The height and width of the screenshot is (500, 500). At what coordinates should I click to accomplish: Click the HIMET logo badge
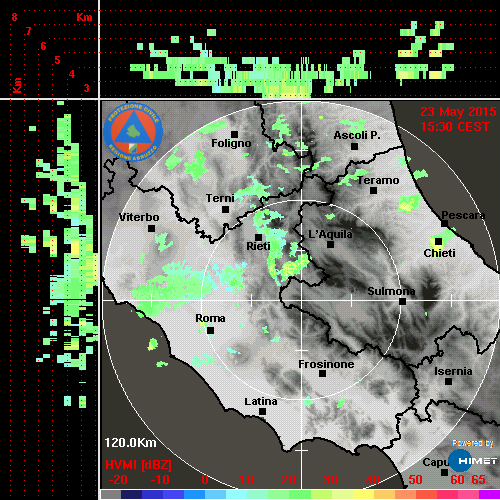point(473,460)
